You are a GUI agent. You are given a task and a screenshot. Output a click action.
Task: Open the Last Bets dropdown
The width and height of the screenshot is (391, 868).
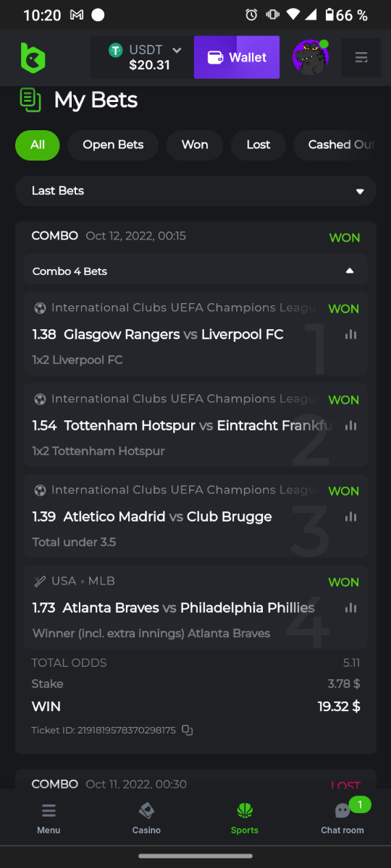click(x=195, y=191)
